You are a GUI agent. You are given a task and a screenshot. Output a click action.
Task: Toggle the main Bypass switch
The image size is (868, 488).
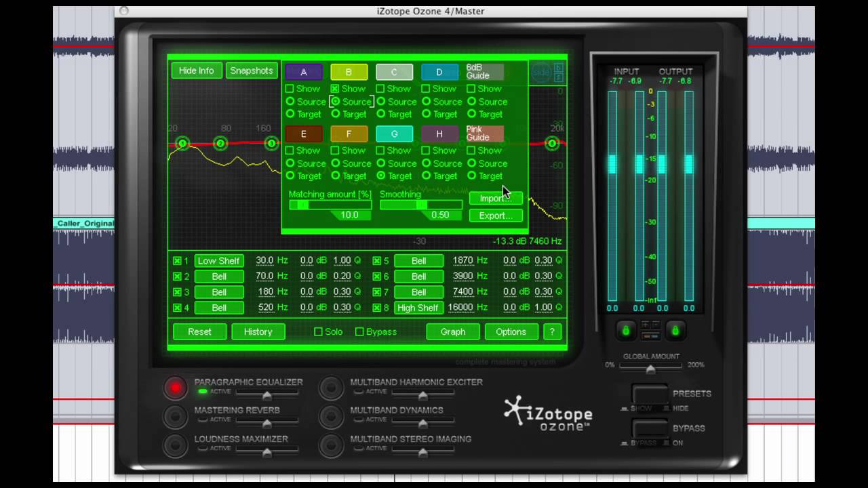click(650, 428)
